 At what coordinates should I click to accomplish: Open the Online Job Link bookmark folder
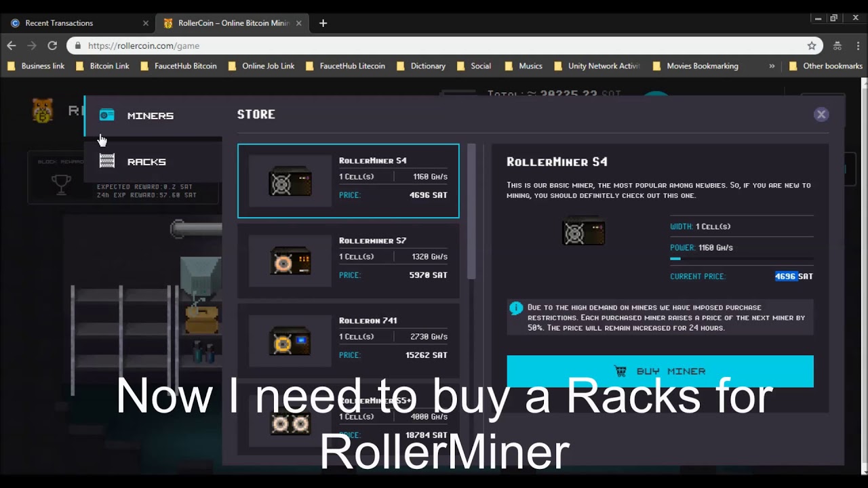[x=261, y=66]
